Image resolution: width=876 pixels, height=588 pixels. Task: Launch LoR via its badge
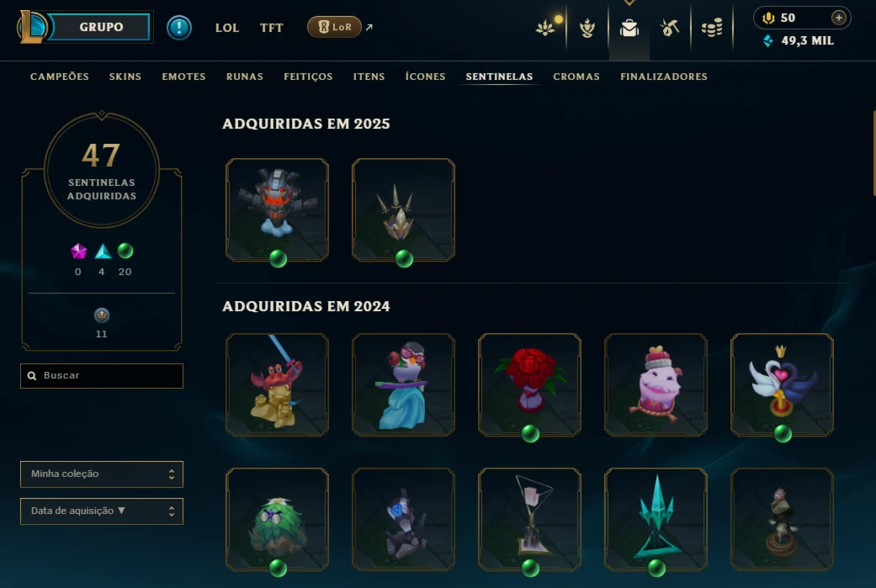click(334, 27)
